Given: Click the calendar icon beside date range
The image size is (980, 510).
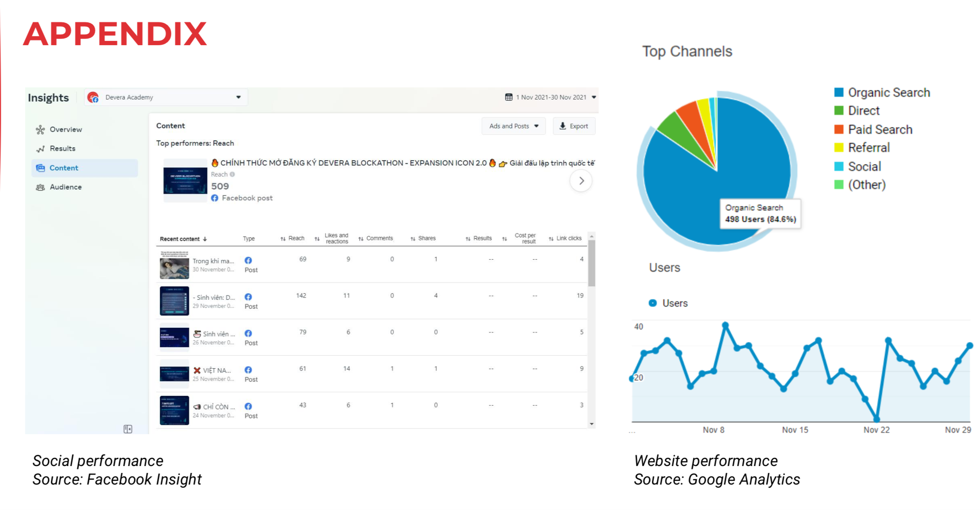Looking at the screenshot, I should [x=509, y=97].
